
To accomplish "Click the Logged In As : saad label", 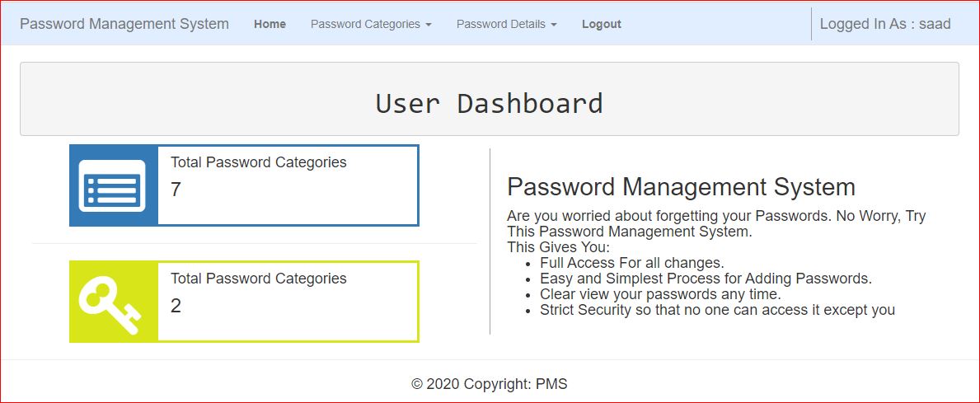I will [885, 25].
